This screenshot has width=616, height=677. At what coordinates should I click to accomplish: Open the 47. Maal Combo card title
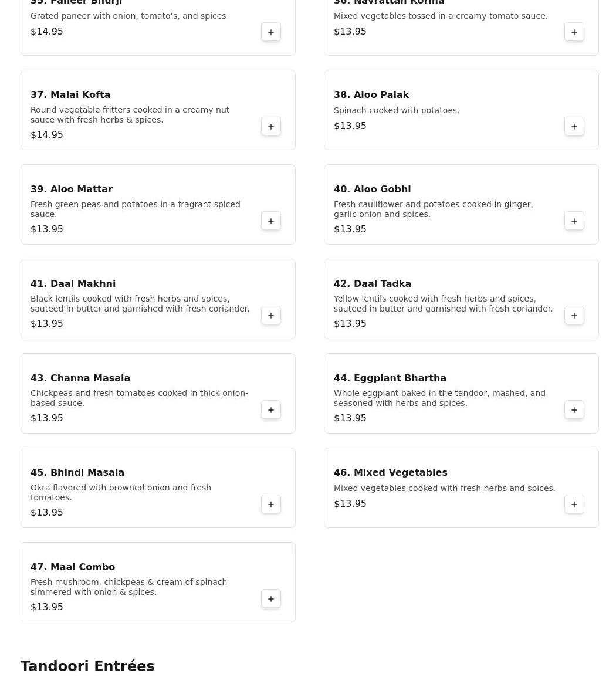pyautogui.click(x=73, y=567)
